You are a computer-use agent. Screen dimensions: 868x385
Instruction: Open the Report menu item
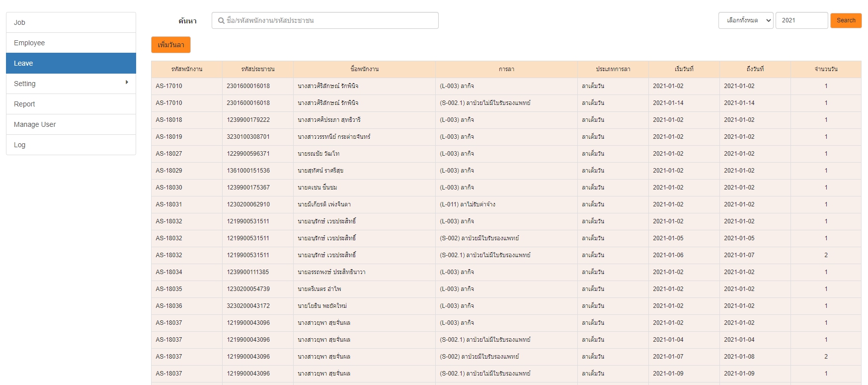coord(71,104)
